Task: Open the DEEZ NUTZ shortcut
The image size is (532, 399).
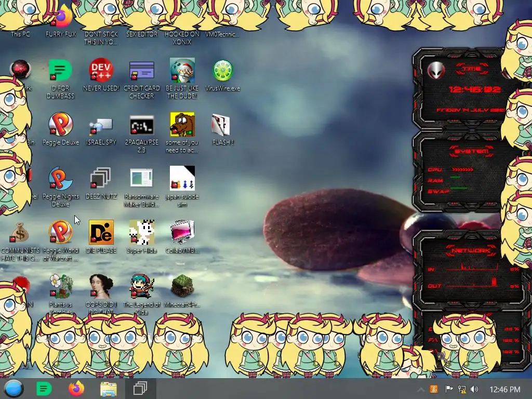Action: (x=101, y=178)
